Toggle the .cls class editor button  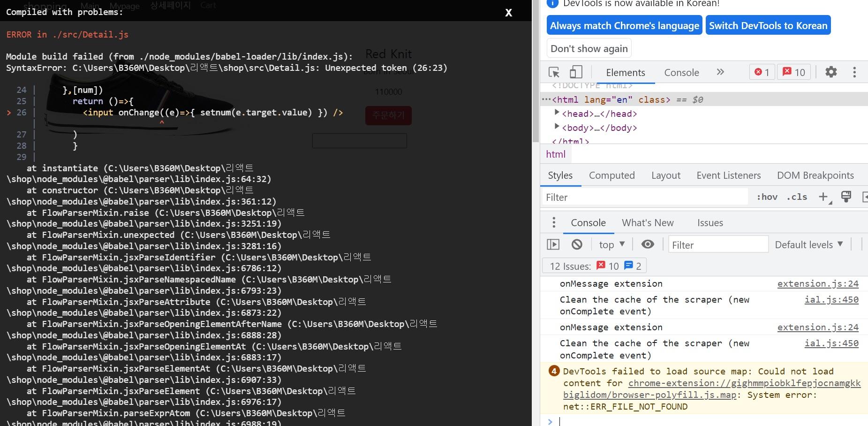(796, 197)
